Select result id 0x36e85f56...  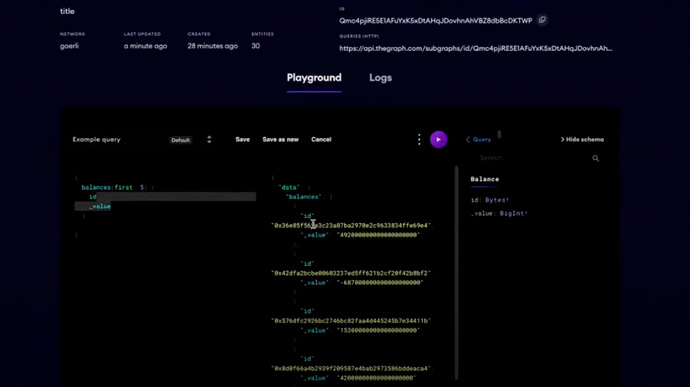point(351,225)
